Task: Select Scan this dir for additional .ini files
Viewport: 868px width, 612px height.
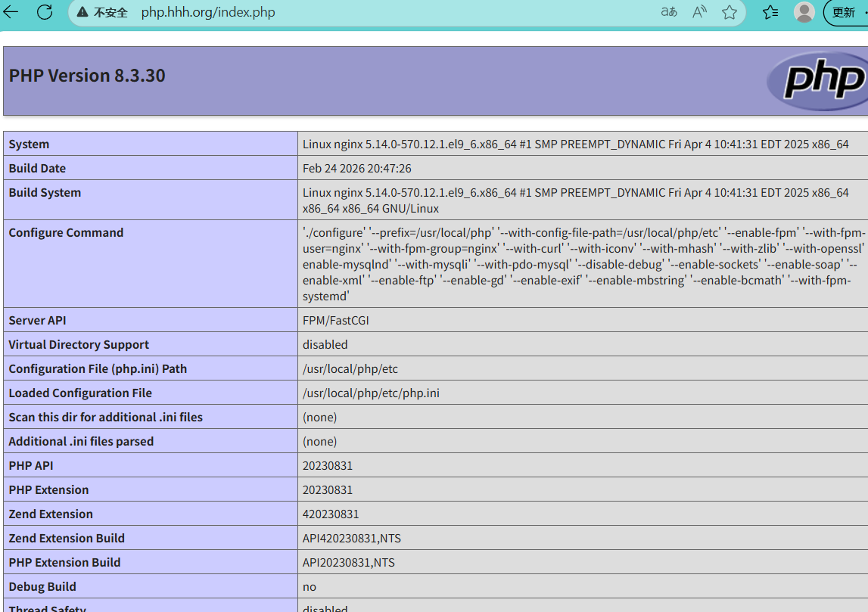Action: 106,418
